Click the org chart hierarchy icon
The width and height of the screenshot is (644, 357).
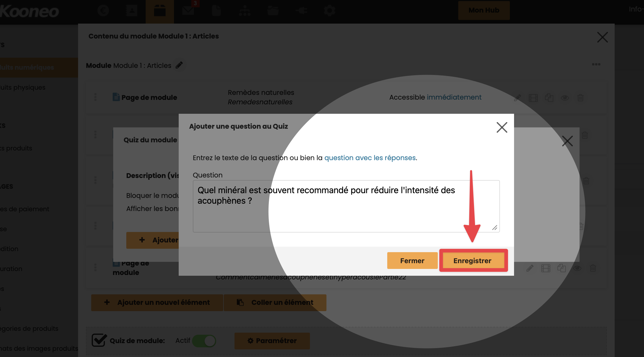click(x=245, y=11)
